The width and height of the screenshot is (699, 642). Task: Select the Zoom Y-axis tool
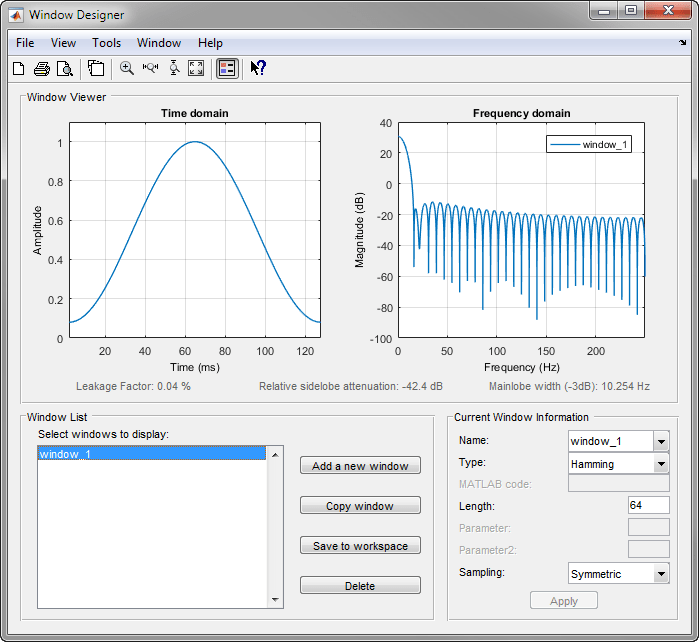pyautogui.click(x=174, y=68)
